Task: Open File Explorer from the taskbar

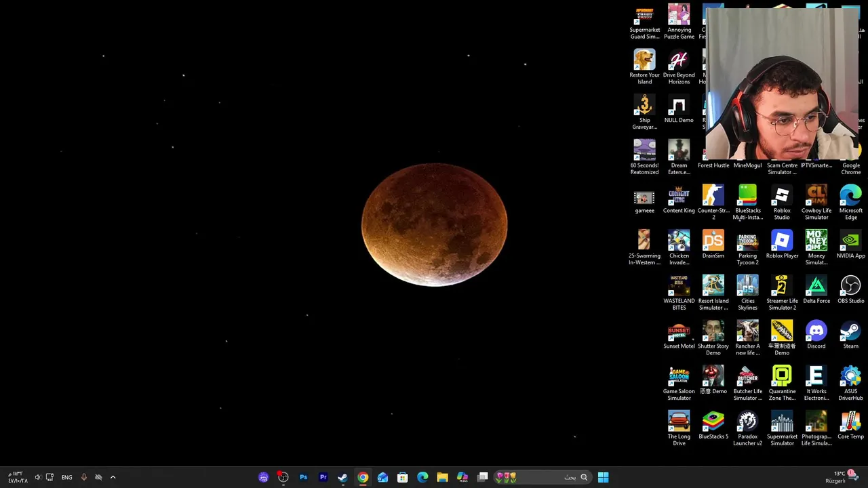Action: point(442,477)
